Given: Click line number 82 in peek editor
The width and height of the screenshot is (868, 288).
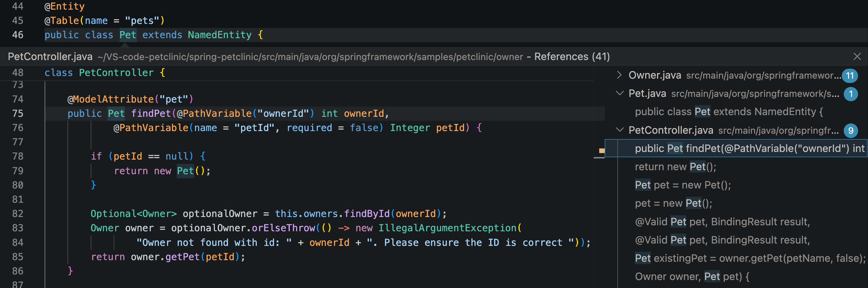Looking at the screenshot, I should tap(18, 214).
